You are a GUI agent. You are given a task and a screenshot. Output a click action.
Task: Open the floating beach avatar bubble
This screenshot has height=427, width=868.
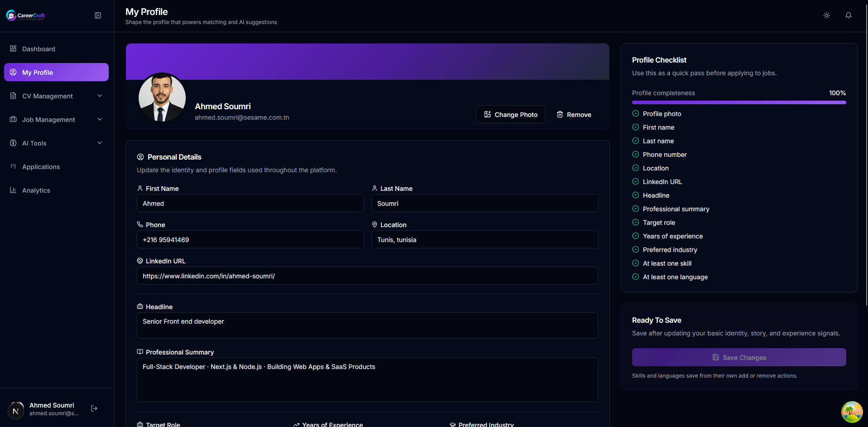tap(852, 412)
